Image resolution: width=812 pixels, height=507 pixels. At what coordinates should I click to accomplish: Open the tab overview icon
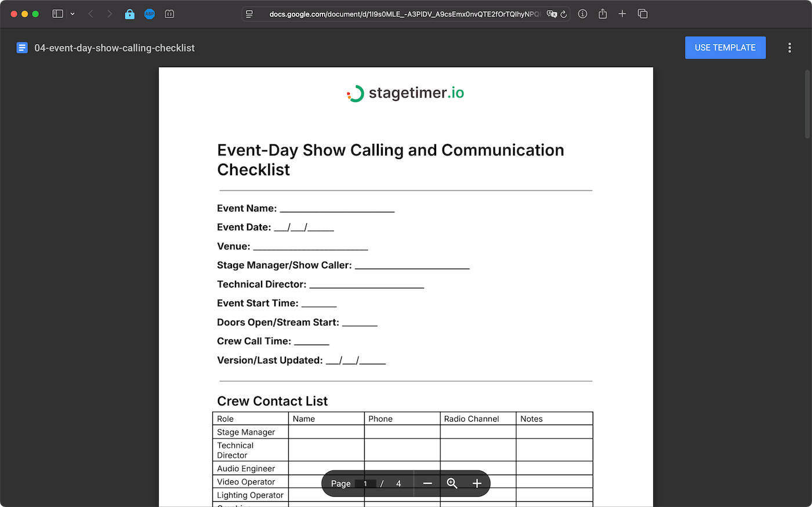click(642, 13)
